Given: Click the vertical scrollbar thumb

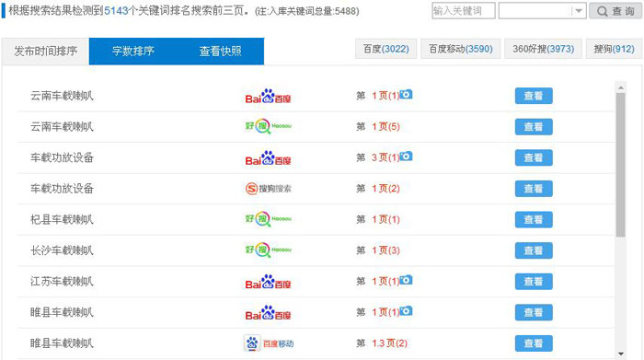Looking at the screenshot, I should click(621, 165).
